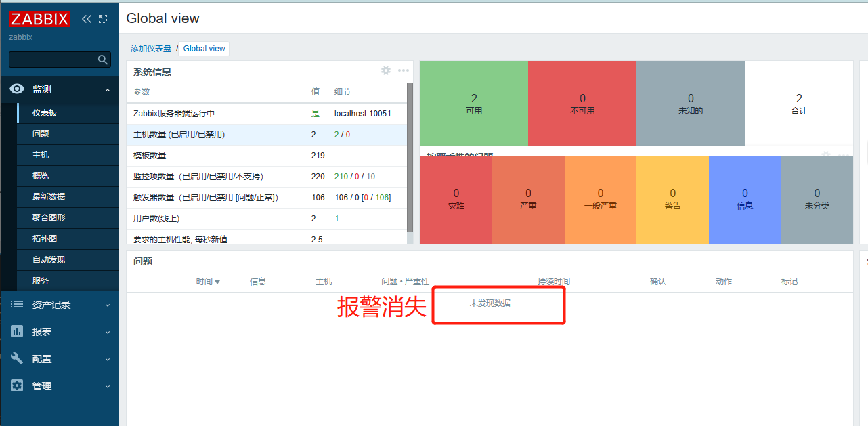Expand the 资产记录 menu section
The height and width of the screenshot is (426, 868).
pos(107,305)
